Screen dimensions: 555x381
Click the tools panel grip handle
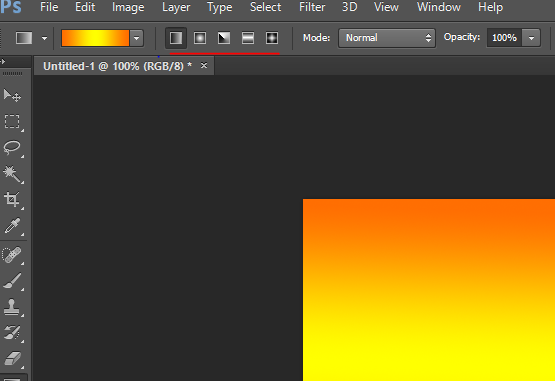[x=12, y=74]
